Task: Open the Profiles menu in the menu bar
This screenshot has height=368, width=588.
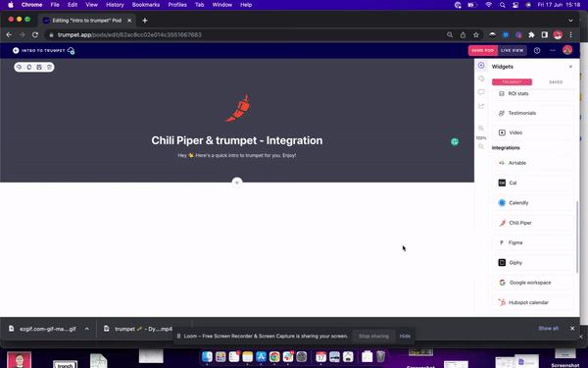Action: (177, 5)
